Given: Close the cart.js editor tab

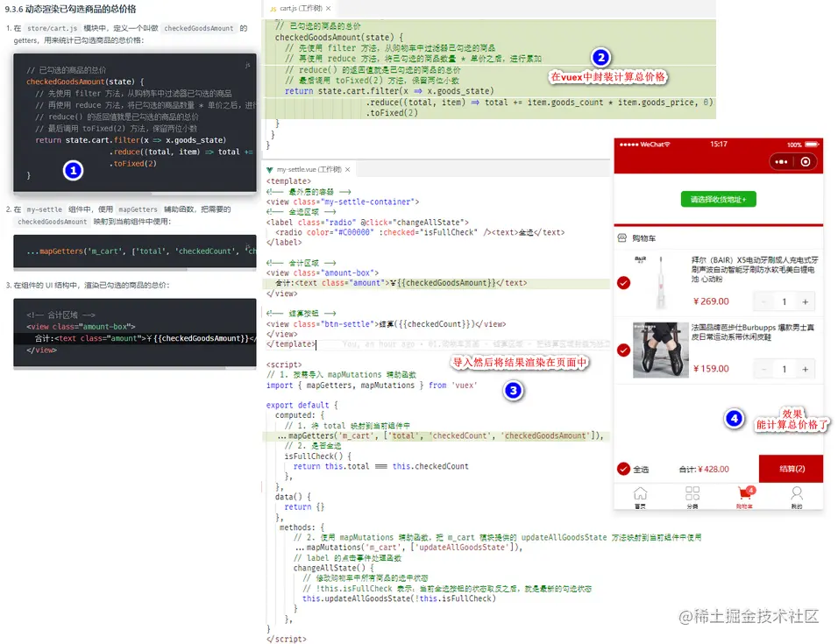Looking at the screenshot, I should [x=328, y=9].
